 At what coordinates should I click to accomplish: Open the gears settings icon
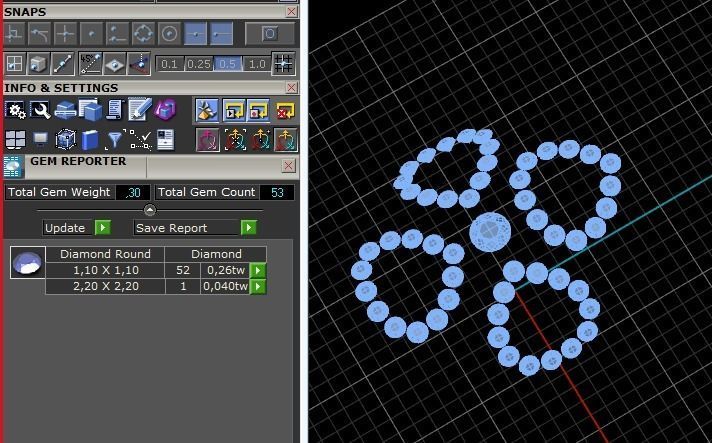pyautogui.click(x=15, y=110)
